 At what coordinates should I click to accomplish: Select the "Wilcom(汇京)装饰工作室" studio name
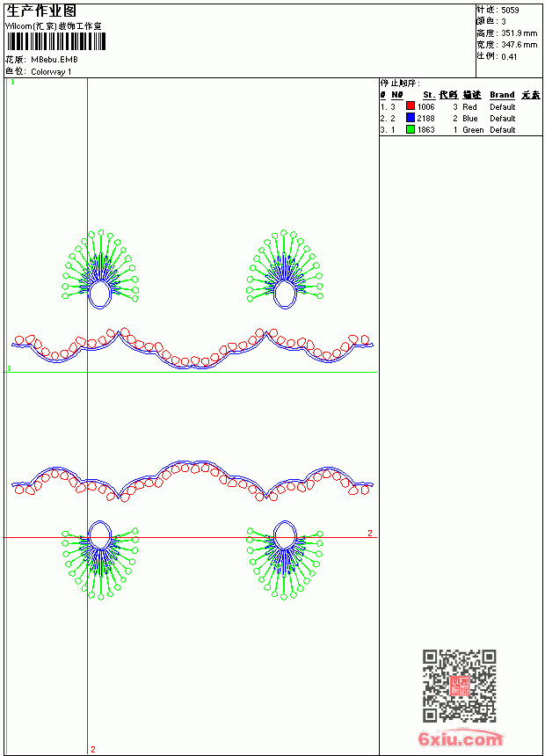tap(54, 26)
